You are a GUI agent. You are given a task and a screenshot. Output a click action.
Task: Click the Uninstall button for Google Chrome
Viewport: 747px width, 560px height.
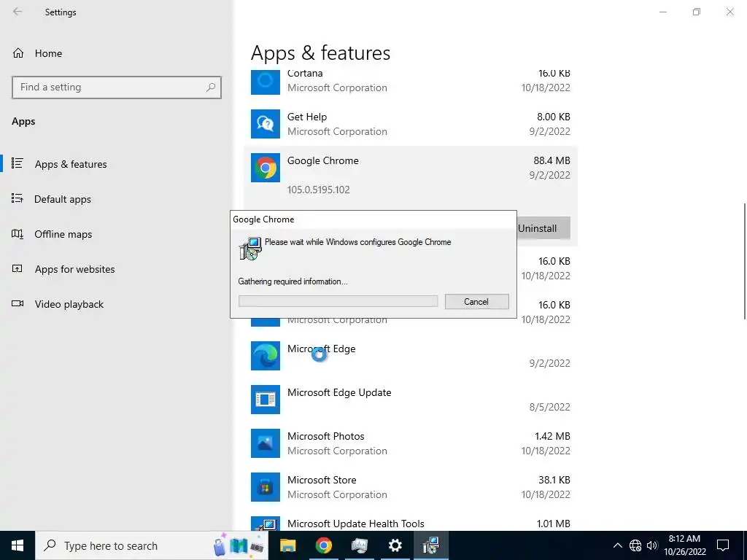[x=543, y=228]
